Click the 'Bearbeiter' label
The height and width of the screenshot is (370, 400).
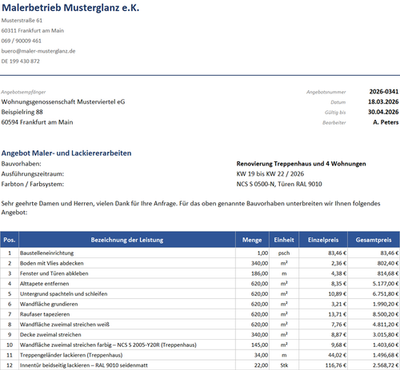tap(334, 123)
